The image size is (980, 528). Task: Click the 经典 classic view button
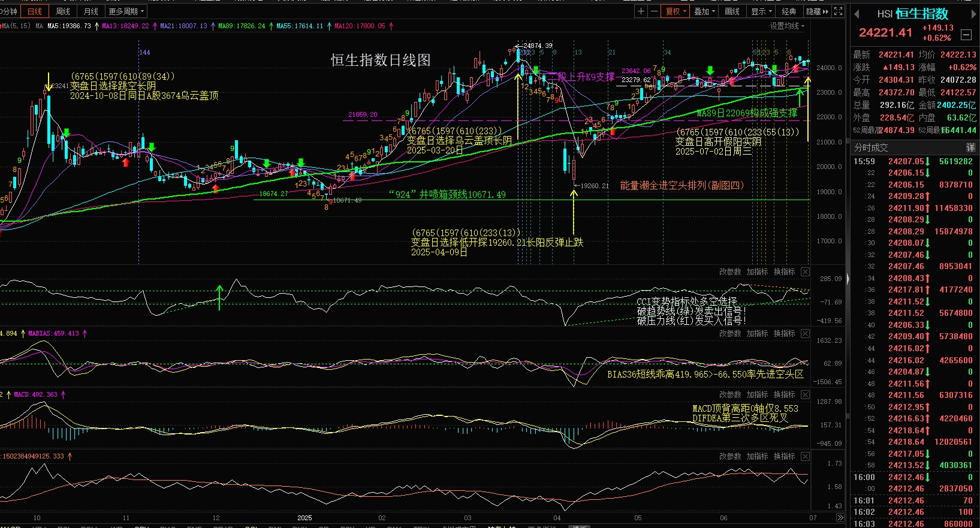click(x=789, y=11)
